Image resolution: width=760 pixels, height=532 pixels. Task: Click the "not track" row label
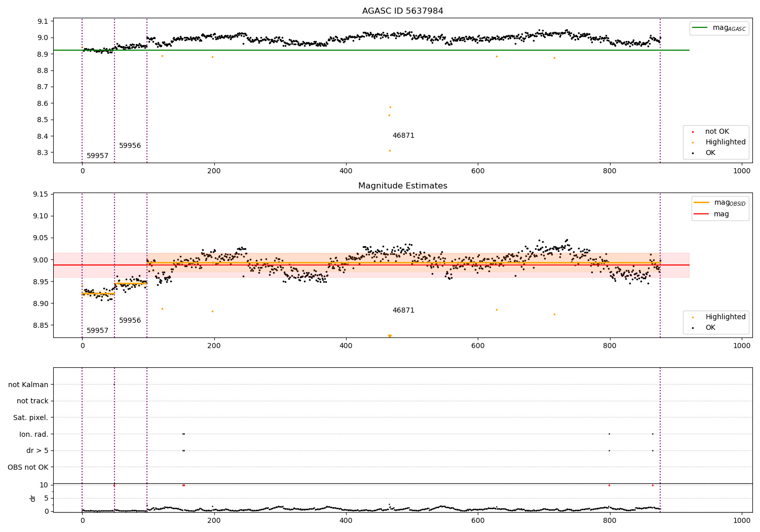pos(32,401)
